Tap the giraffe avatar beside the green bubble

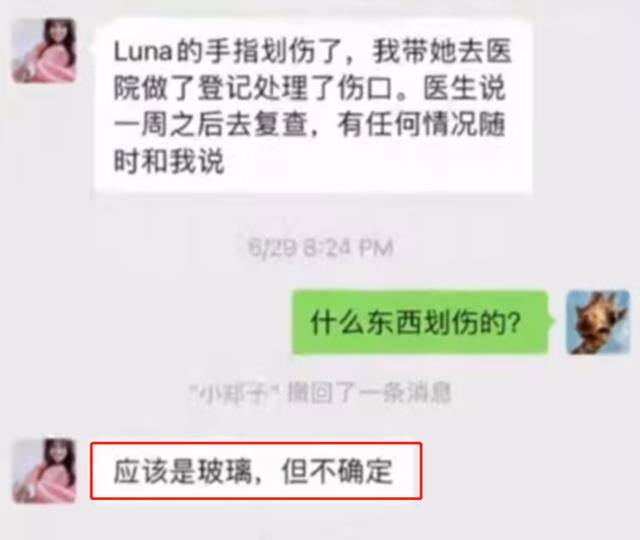(598, 322)
